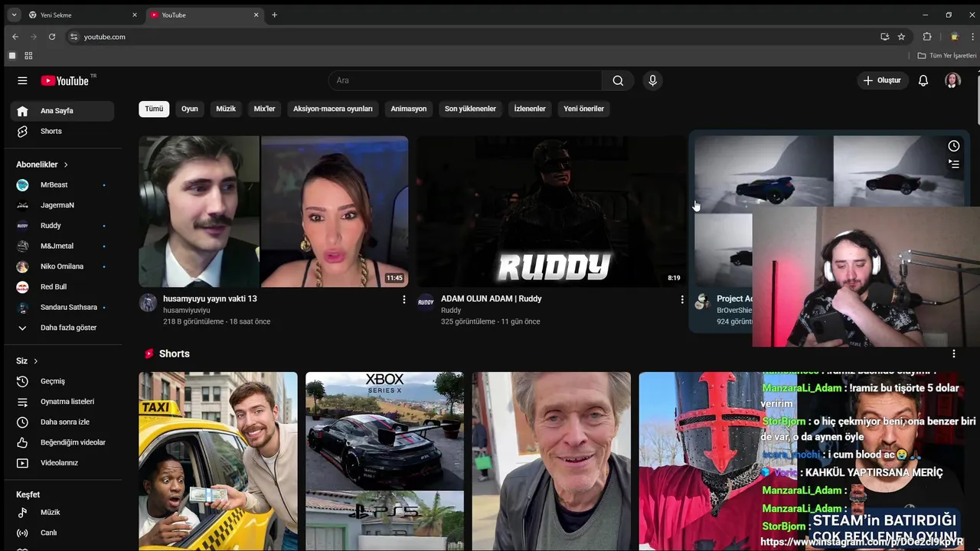Open JagermaN channel subscription

[63, 205]
